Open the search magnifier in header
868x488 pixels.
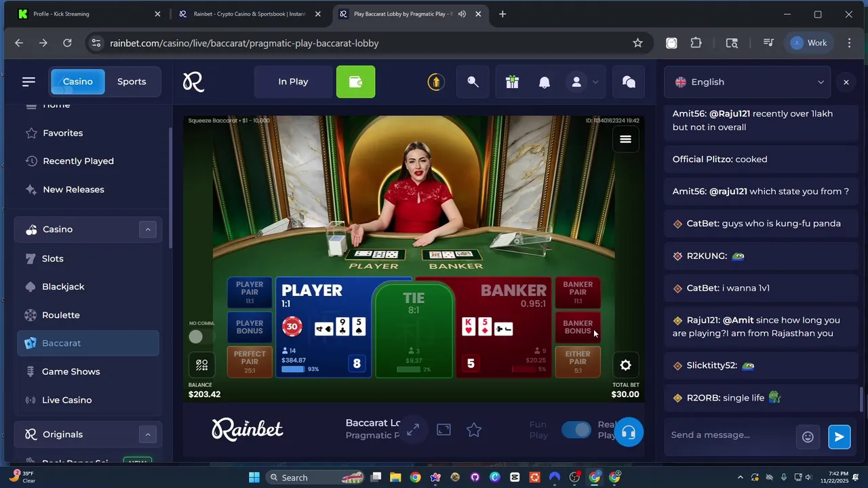click(x=473, y=82)
